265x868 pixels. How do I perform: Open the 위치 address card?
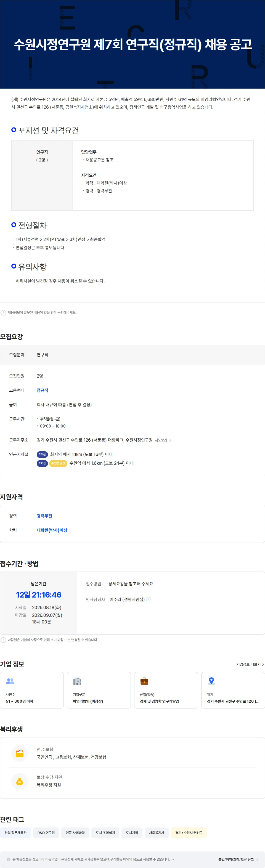point(233,690)
